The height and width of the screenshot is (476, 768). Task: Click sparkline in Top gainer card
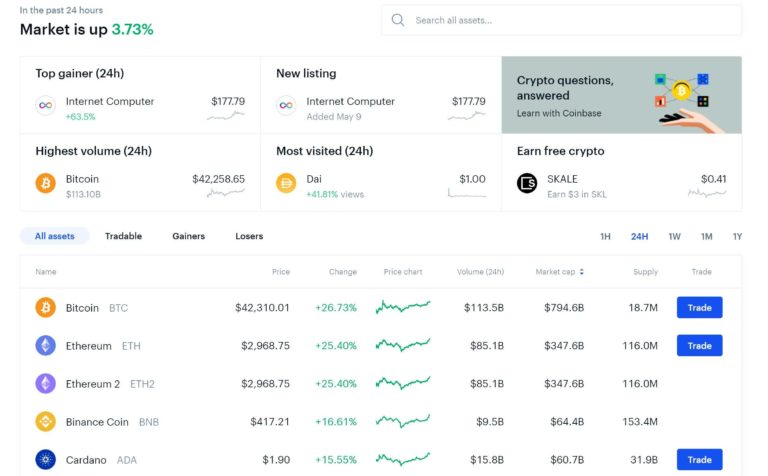click(x=226, y=116)
